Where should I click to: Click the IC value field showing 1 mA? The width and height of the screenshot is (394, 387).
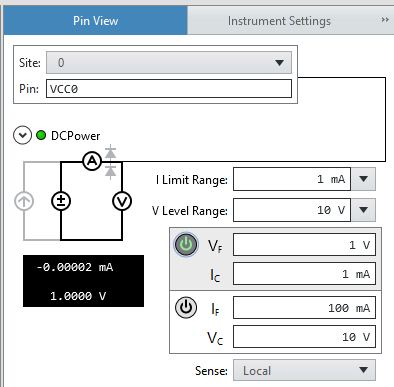point(304,274)
